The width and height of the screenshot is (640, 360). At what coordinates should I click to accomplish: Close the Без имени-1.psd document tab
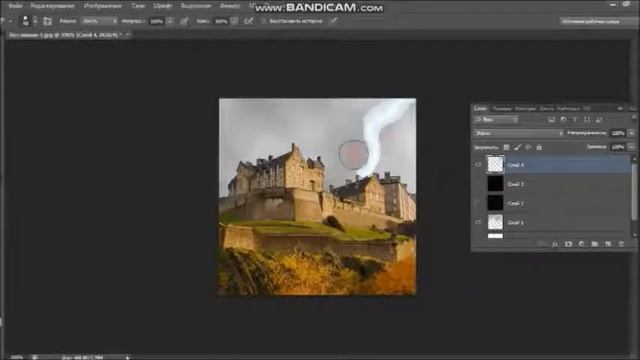click(x=127, y=35)
